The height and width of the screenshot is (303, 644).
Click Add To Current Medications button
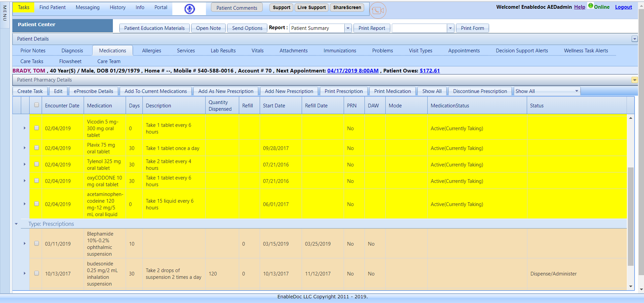tap(156, 91)
